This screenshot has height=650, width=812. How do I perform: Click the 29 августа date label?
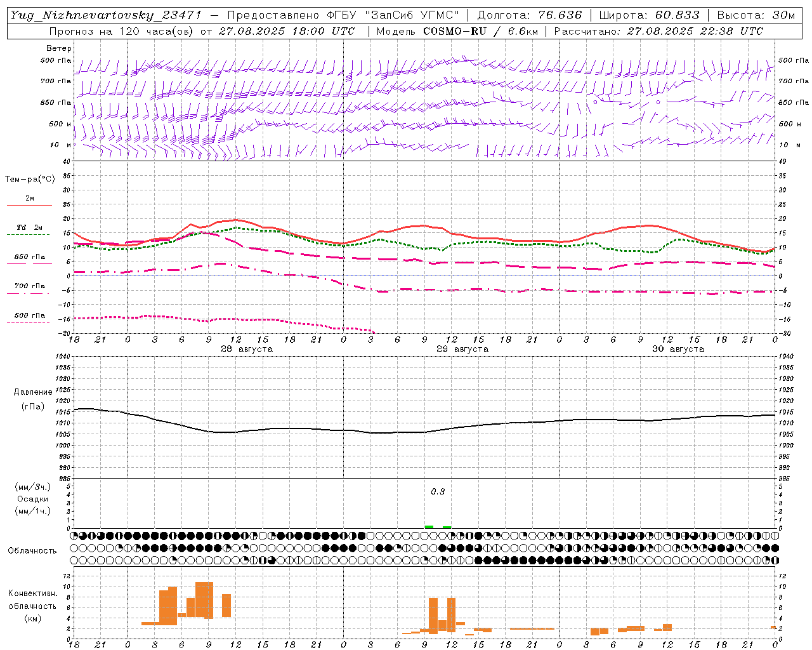tap(462, 349)
